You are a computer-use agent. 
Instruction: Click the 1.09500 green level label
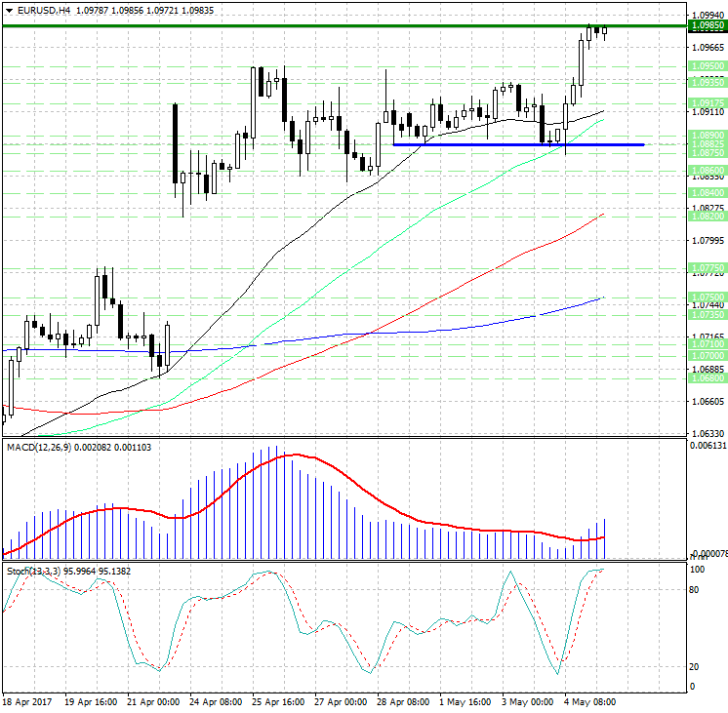pyautogui.click(x=708, y=66)
